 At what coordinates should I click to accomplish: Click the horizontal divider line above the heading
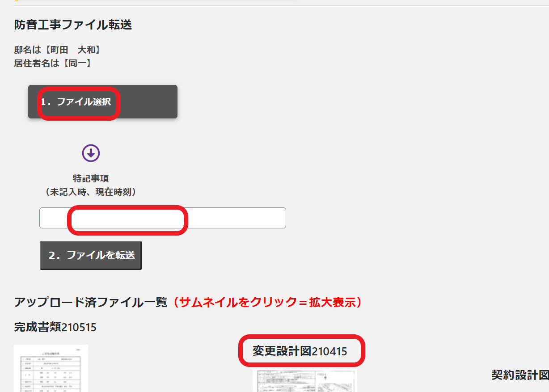(x=402, y=6)
